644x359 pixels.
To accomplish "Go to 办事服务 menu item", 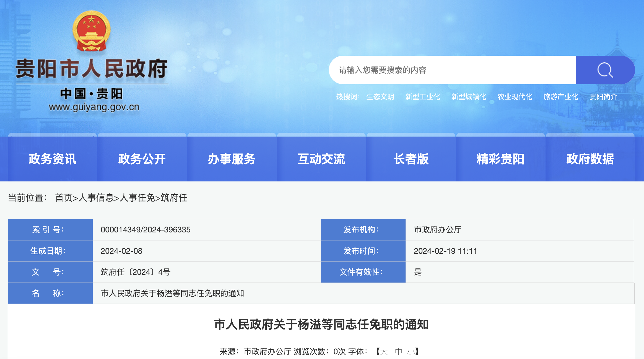I will coord(232,159).
